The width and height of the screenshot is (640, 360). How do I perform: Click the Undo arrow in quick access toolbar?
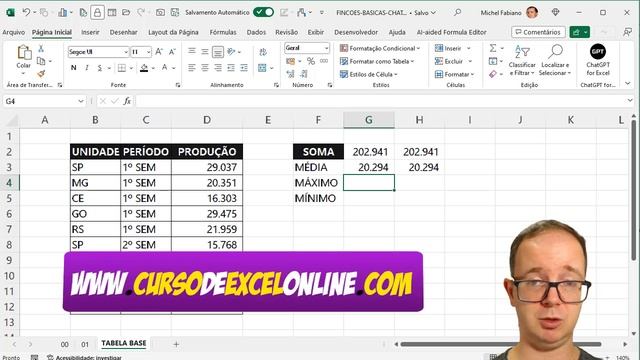(x=26, y=13)
